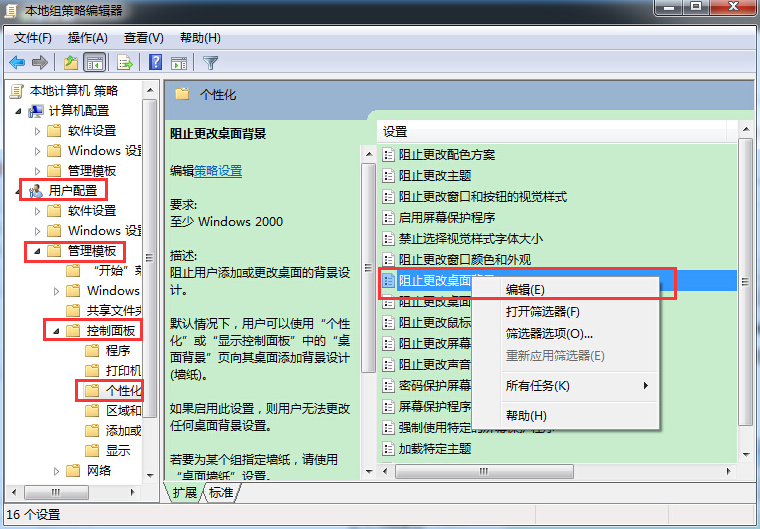Image resolution: width=760 pixels, height=529 pixels.
Task: Collapse the 用户配置 tree node
Action: point(20,190)
